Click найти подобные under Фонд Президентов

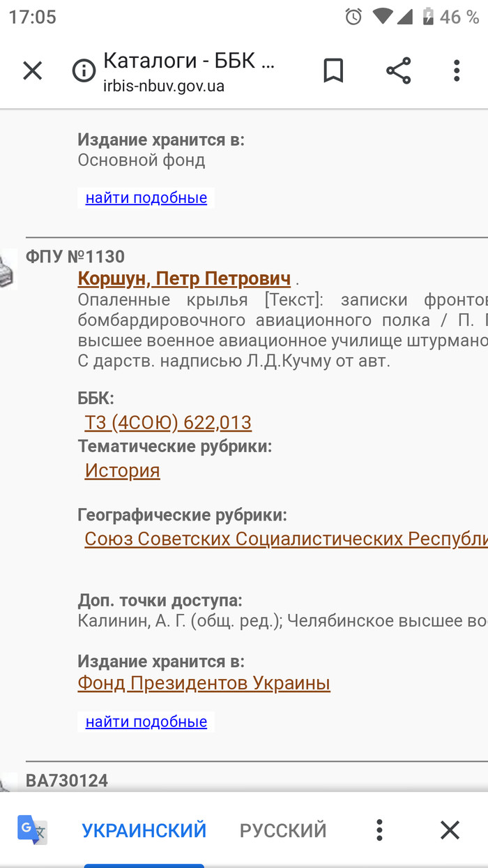click(146, 721)
